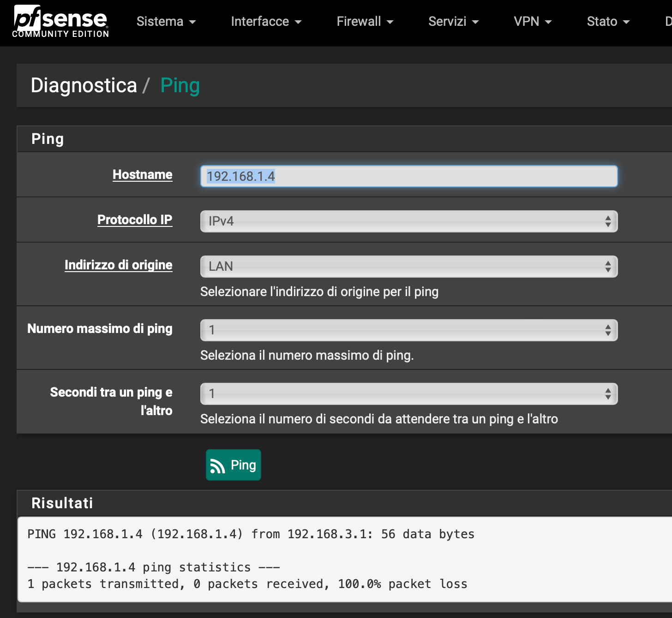This screenshot has height=618, width=672.
Task: Click the text 'Seleziona il numero massimo di ping.'
Action: click(307, 356)
